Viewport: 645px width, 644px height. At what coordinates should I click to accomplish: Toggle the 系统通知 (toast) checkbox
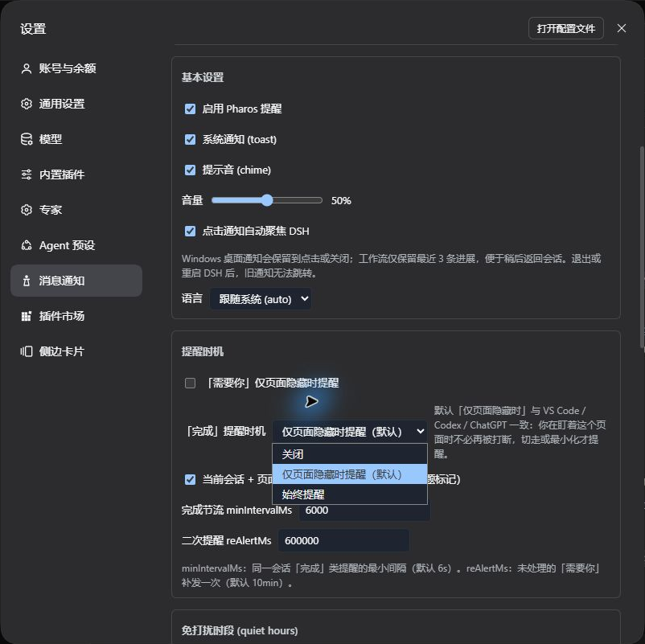click(x=190, y=139)
